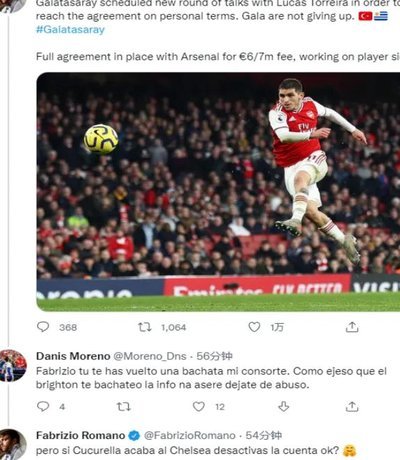Image resolution: width=400 pixels, height=460 pixels.
Task: Like the Torreira tweet with heart icon
Action: click(x=254, y=327)
